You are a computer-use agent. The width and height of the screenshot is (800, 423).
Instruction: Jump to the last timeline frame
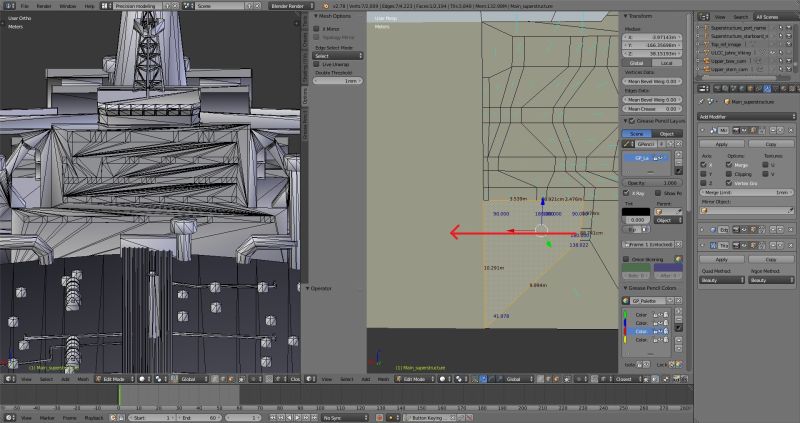(x=315, y=417)
